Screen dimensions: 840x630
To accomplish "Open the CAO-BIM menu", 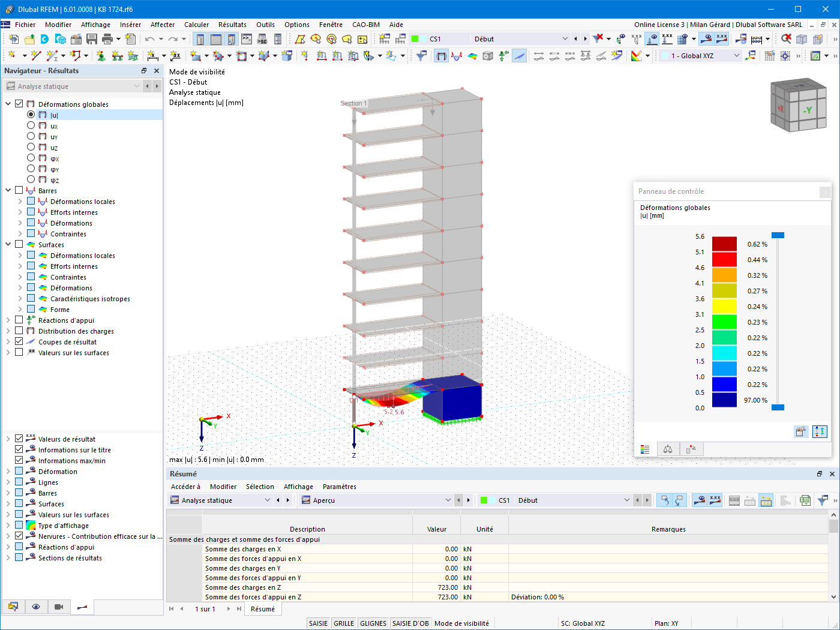I will 366,25.
